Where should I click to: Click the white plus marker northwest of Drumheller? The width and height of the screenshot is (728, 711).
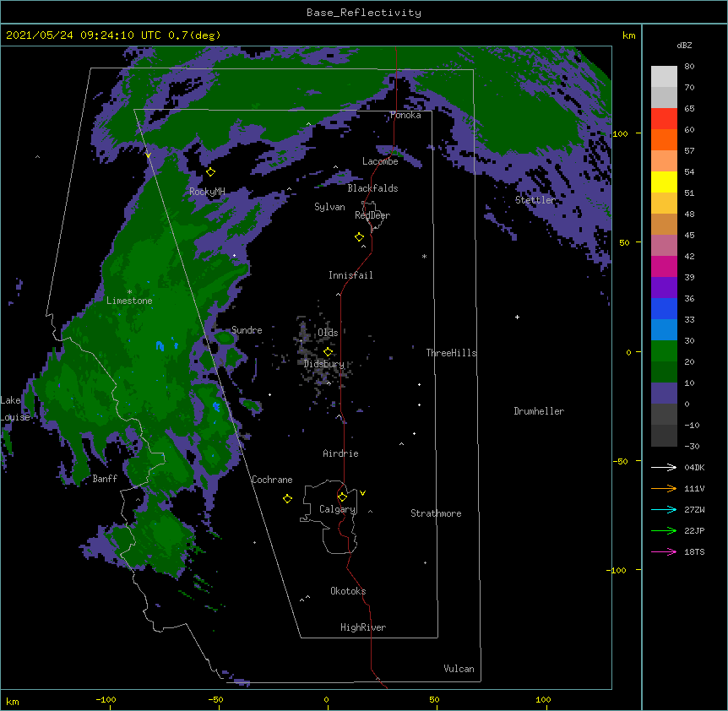coord(517,317)
